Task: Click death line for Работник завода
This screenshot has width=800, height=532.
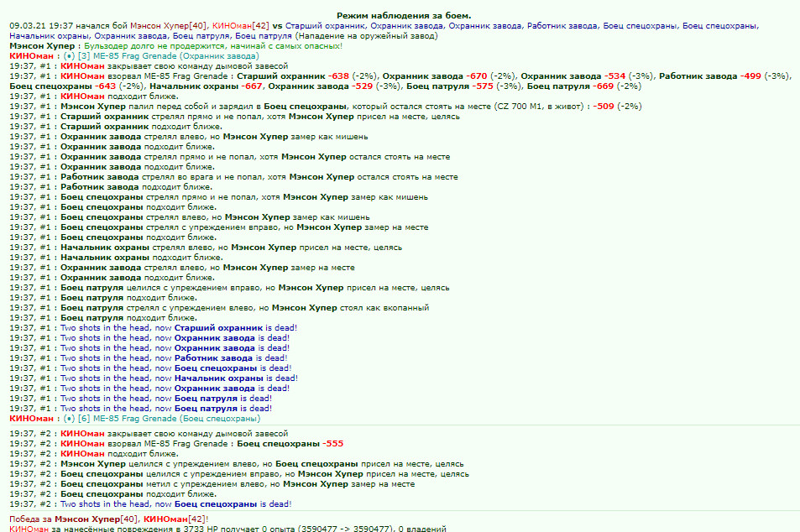Action: [x=149, y=358]
